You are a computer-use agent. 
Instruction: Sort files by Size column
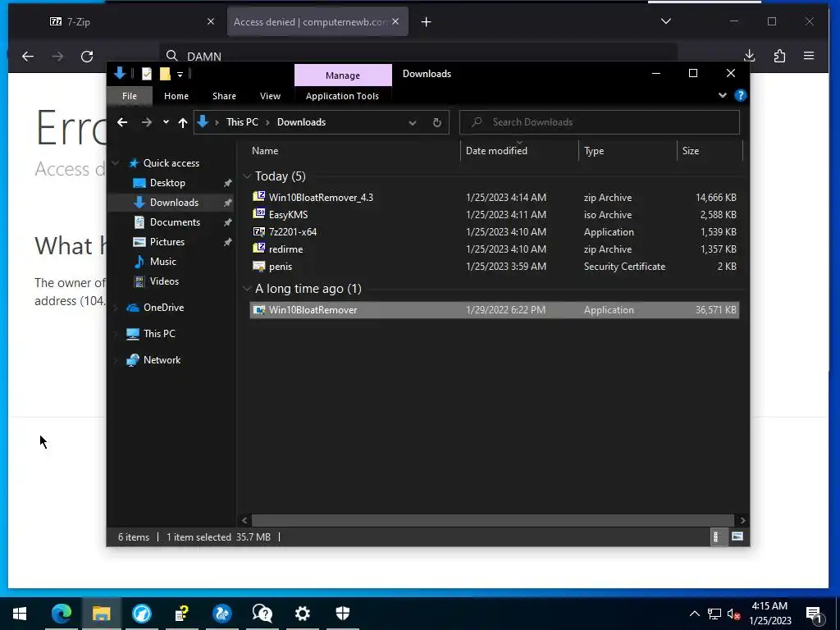click(x=691, y=151)
